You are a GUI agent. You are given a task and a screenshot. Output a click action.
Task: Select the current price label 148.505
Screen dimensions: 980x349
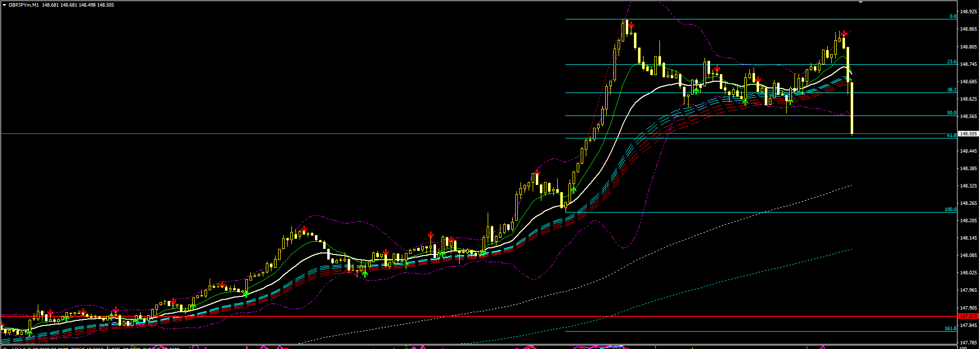click(968, 134)
